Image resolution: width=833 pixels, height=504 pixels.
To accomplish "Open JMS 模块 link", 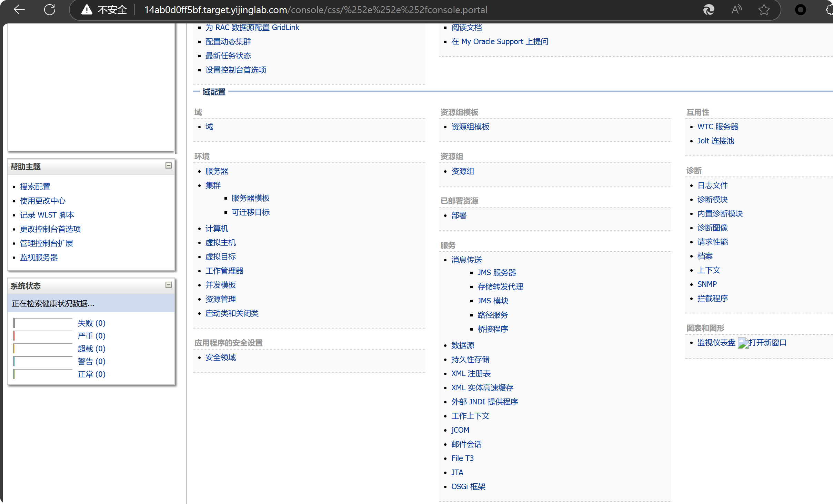I will click(493, 301).
